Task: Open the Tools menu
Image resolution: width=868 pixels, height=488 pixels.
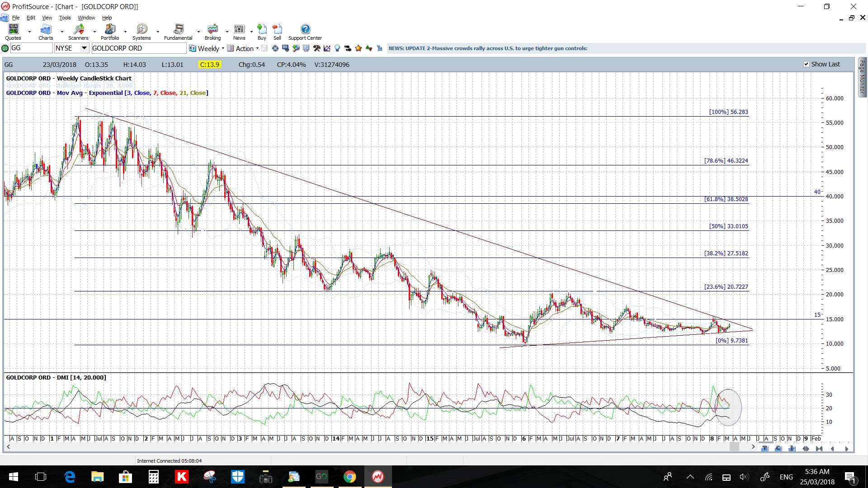Action: click(x=65, y=18)
